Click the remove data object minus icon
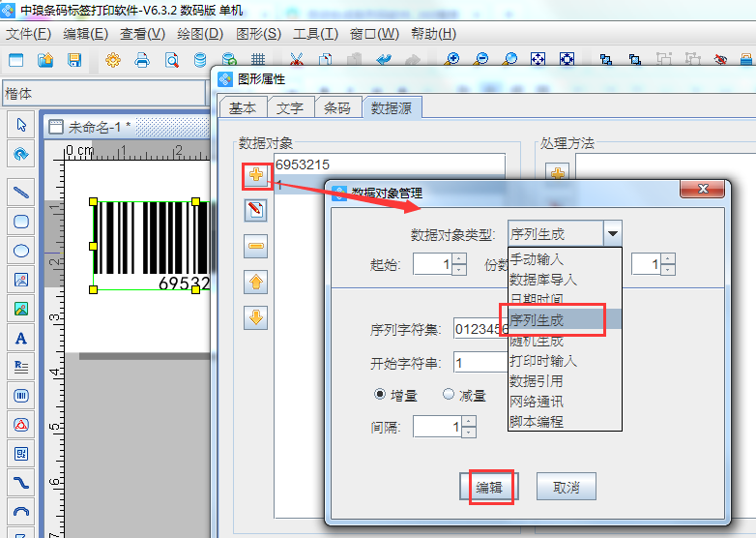 (x=256, y=246)
